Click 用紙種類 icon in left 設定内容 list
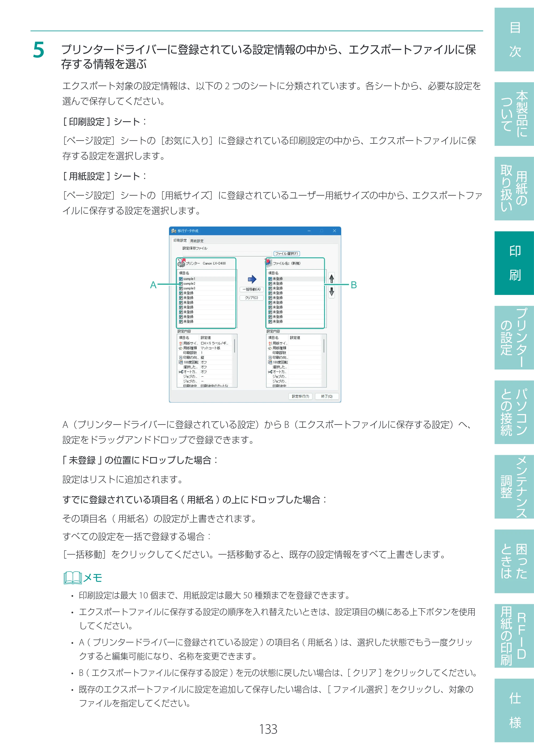The image size is (534, 756). [x=181, y=348]
